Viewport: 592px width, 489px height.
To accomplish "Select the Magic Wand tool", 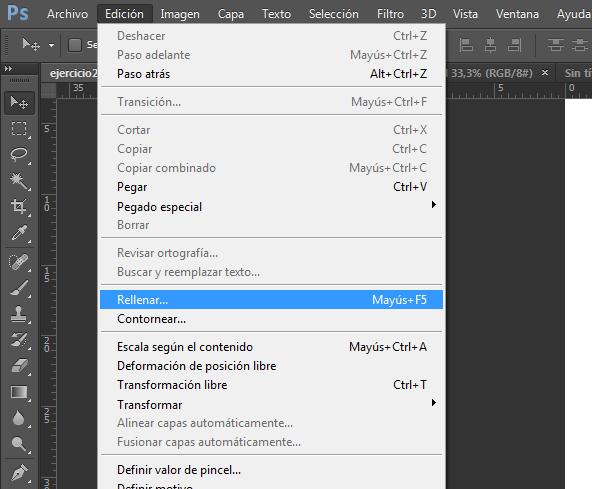I will 19,181.
